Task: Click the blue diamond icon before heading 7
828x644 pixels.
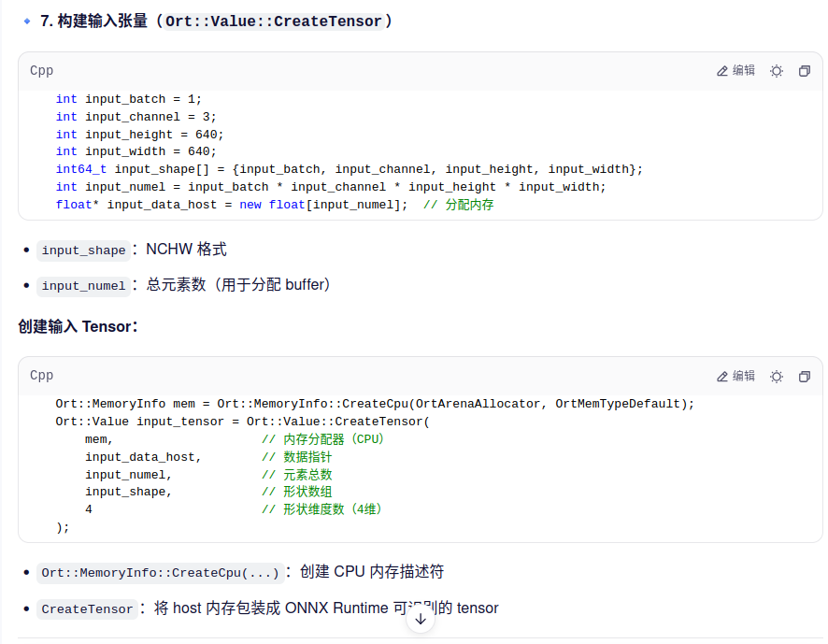Action: pyautogui.click(x=25, y=20)
